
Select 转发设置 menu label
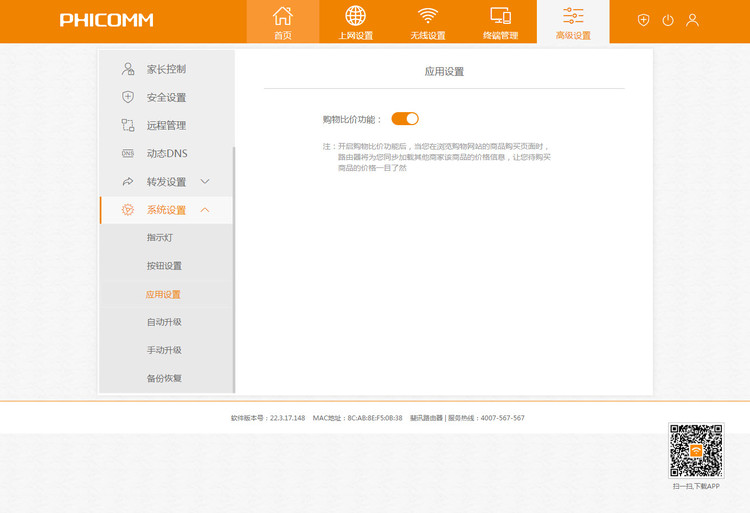click(166, 182)
